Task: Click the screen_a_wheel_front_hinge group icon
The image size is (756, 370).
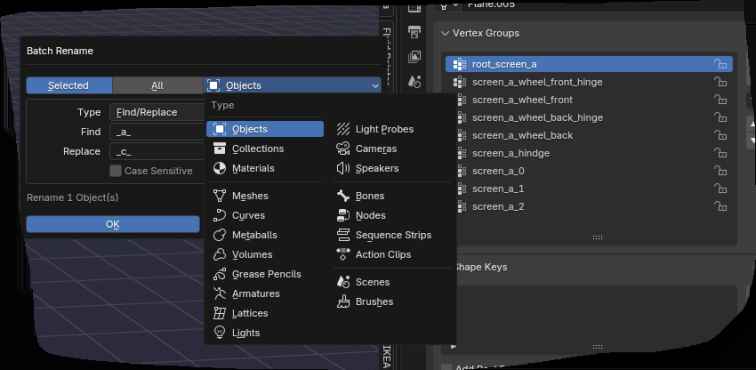Action: tap(460, 82)
